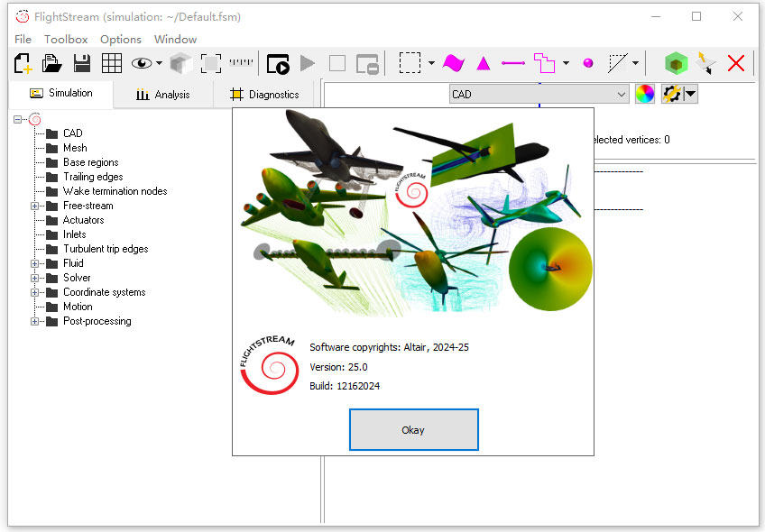
Task: Click the FlightStream logo in dialog
Action: [269, 364]
